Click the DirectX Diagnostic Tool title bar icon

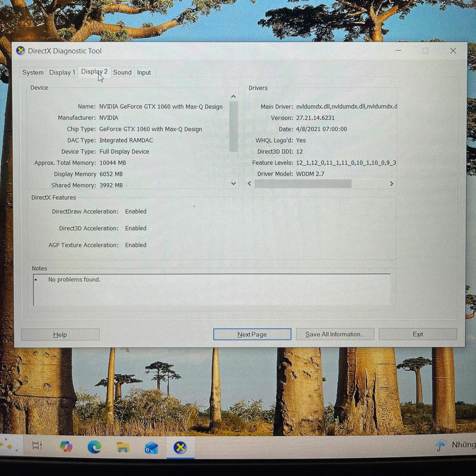pyautogui.click(x=21, y=51)
